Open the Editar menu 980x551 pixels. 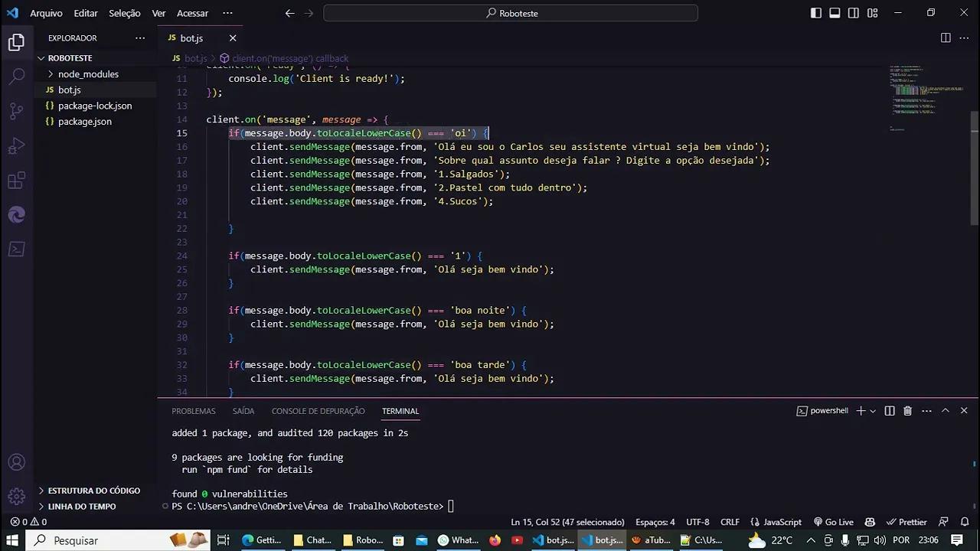pos(86,13)
